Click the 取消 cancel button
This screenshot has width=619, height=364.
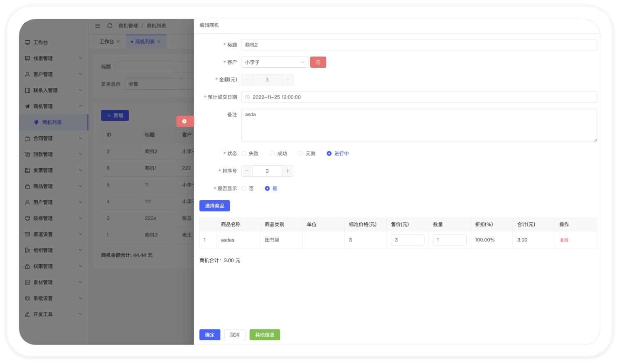235,335
